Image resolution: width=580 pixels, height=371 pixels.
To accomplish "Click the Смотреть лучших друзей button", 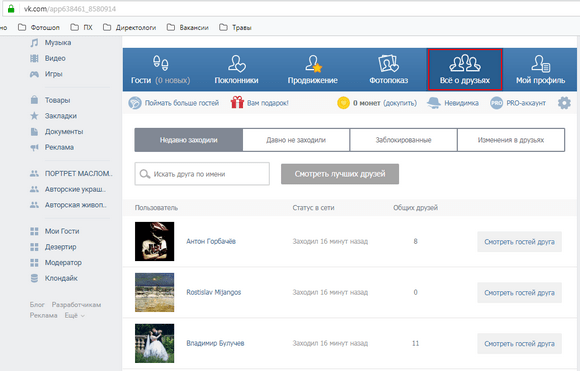I will (x=340, y=174).
